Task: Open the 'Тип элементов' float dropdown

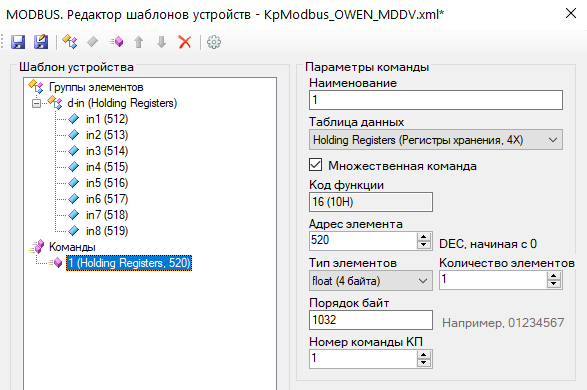Action: 371,281
